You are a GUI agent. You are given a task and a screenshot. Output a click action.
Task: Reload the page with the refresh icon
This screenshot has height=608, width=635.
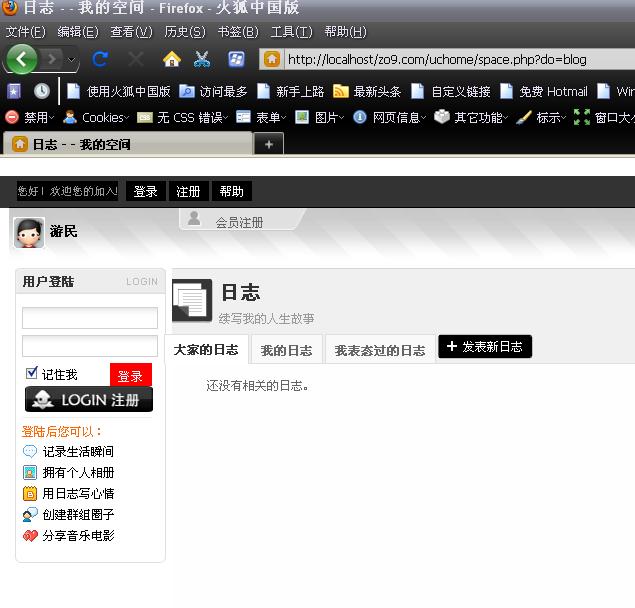[100, 60]
